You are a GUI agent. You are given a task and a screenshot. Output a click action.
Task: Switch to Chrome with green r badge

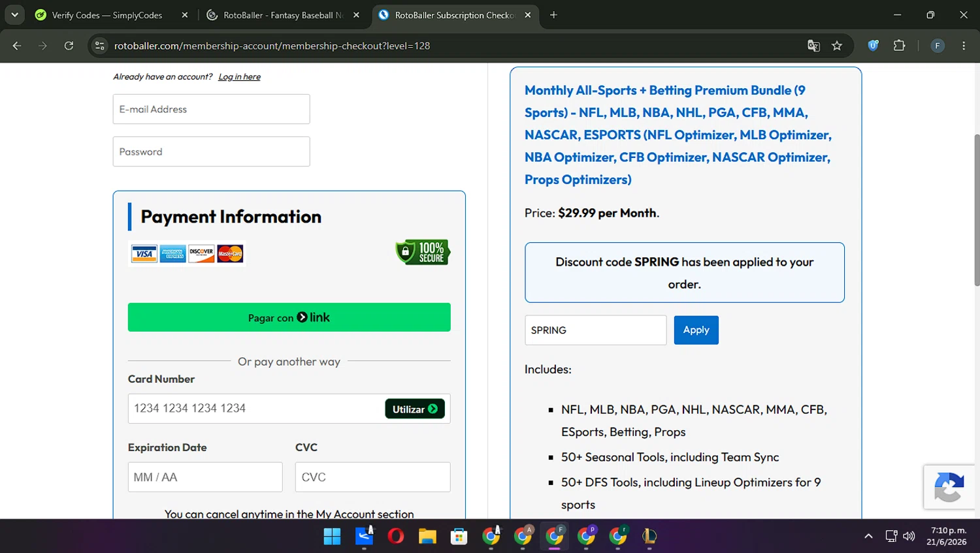pos(618,536)
